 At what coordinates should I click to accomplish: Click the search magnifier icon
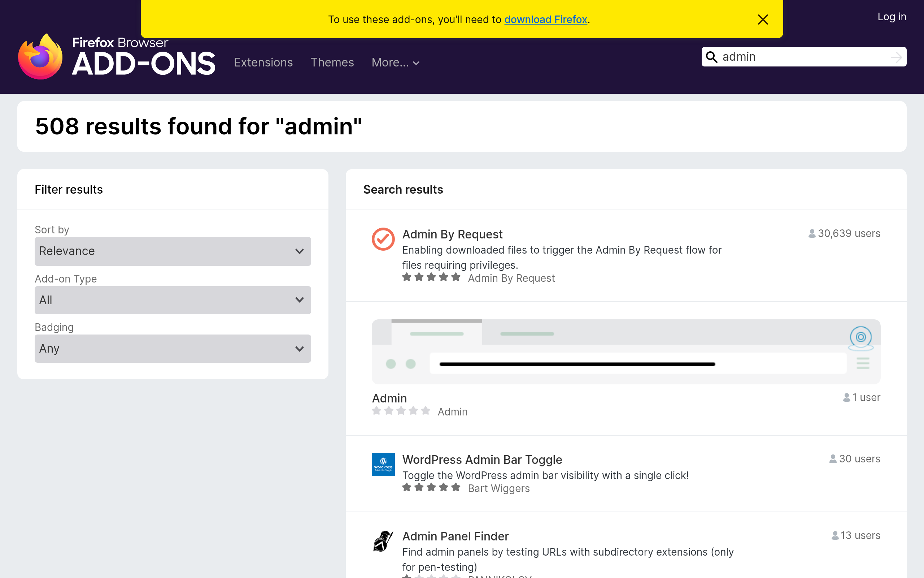711,57
